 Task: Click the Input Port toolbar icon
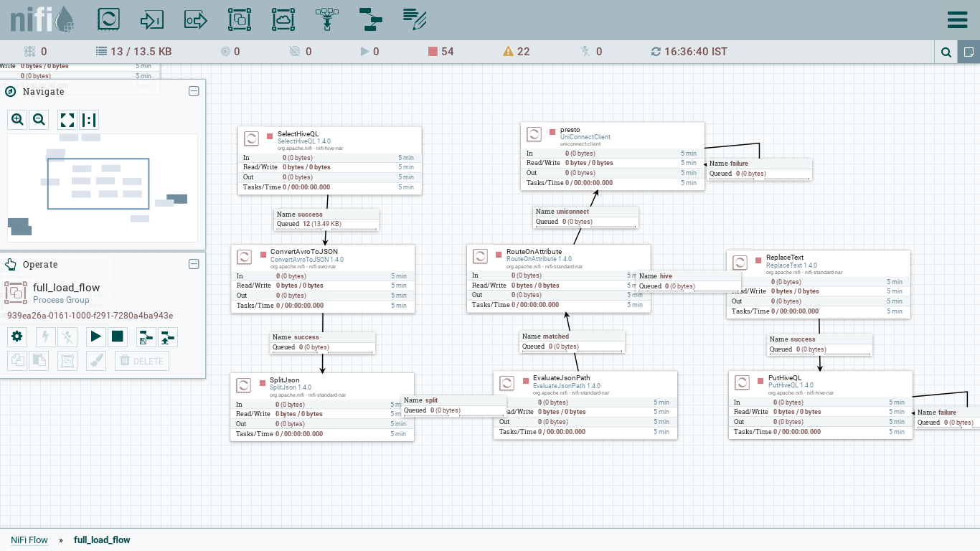pyautogui.click(x=153, y=19)
